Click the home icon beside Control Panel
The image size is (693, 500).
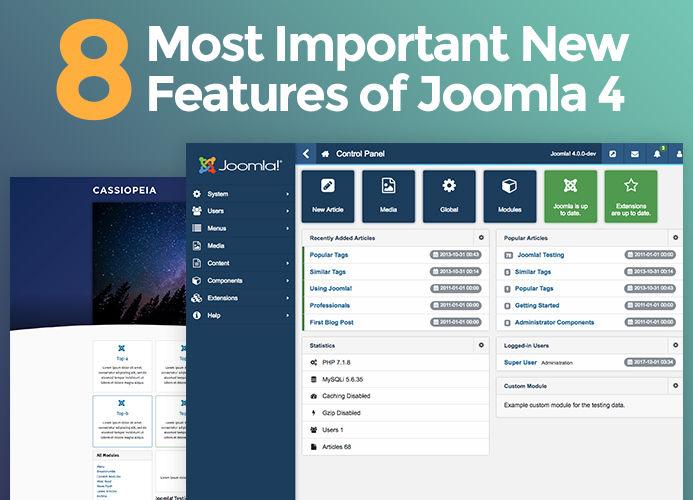coord(326,154)
